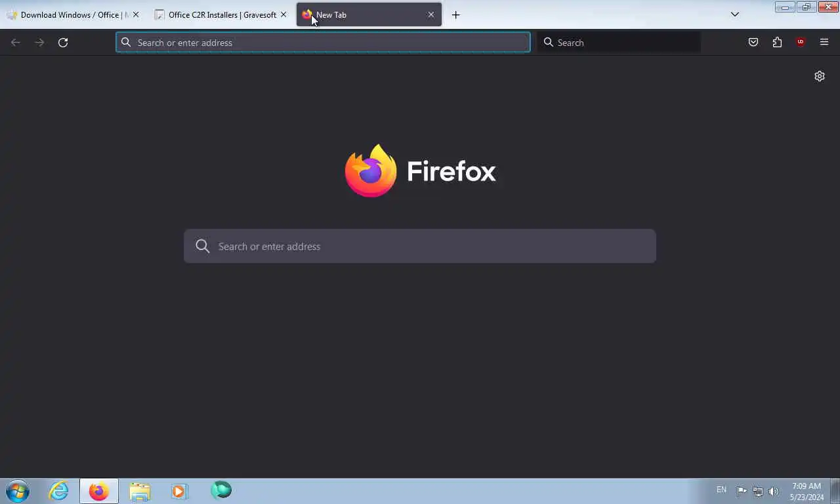
Task: Go back using the Back arrow
Action: pyautogui.click(x=16, y=43)
